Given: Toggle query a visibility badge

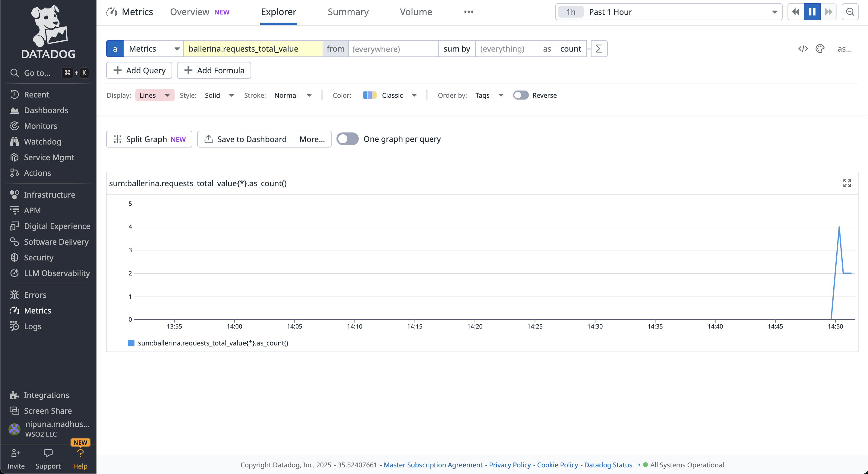Looking at the screenshot, I should click(115, 49).
